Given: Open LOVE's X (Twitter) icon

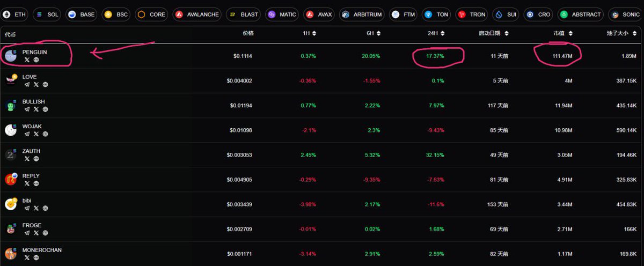Looking at the screenshot, I should [x=36, y=84].
